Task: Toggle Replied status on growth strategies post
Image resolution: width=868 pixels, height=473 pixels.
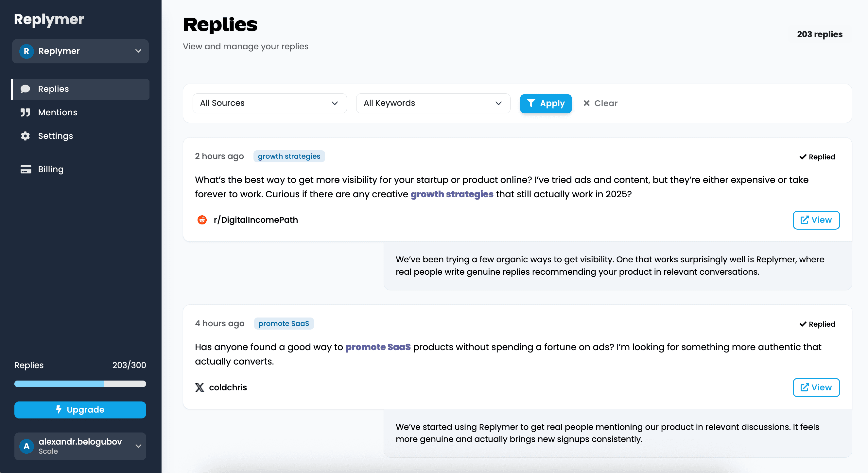Action: click(x=817, y=157)
